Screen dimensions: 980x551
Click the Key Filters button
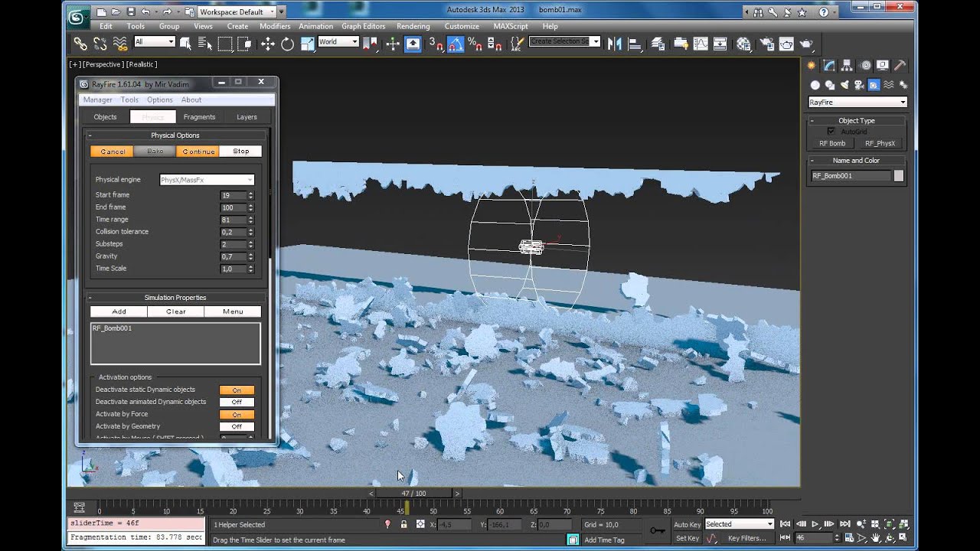point(746,539)
